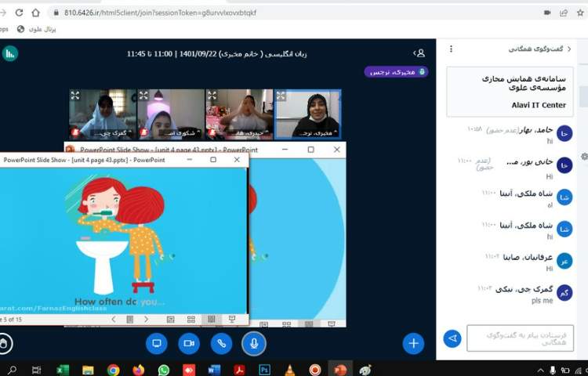
Task: Toggle the webcam sharing button
Action: click(x=188, y=343)
